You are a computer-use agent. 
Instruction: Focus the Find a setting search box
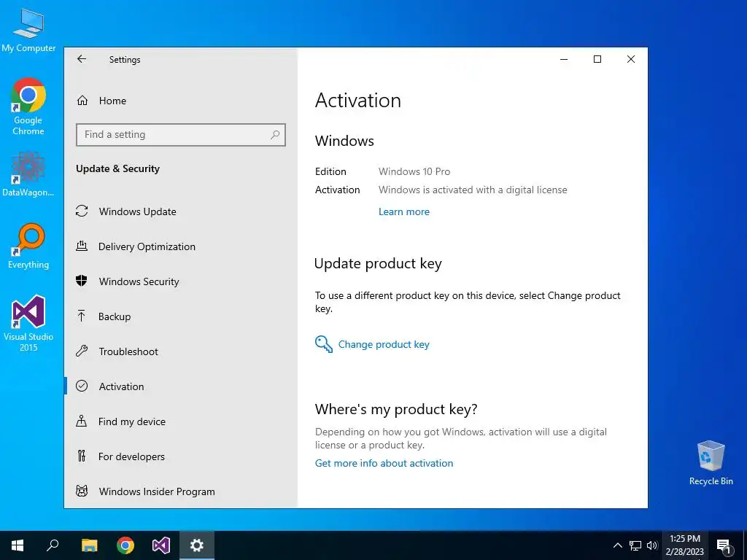click(x=181, y=135)
